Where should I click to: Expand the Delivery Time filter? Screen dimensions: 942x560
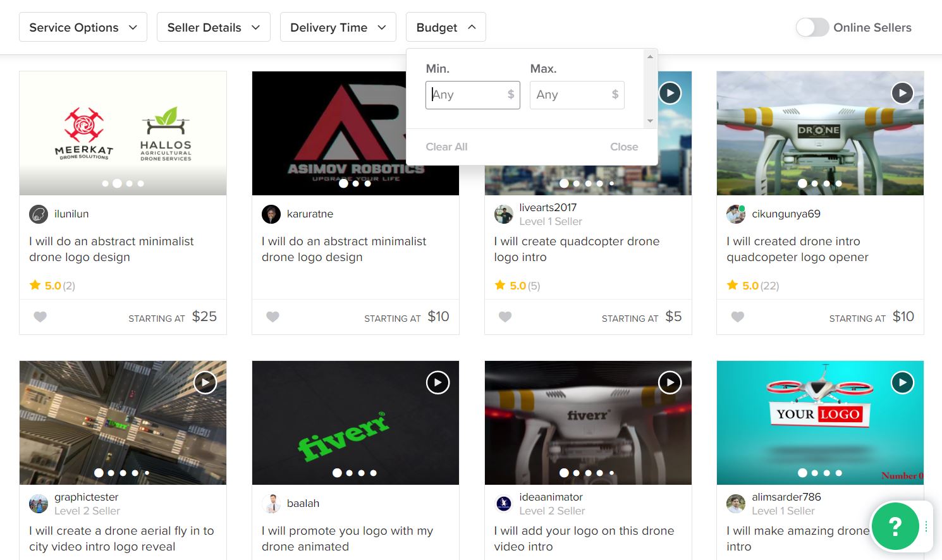coord(338,27)
